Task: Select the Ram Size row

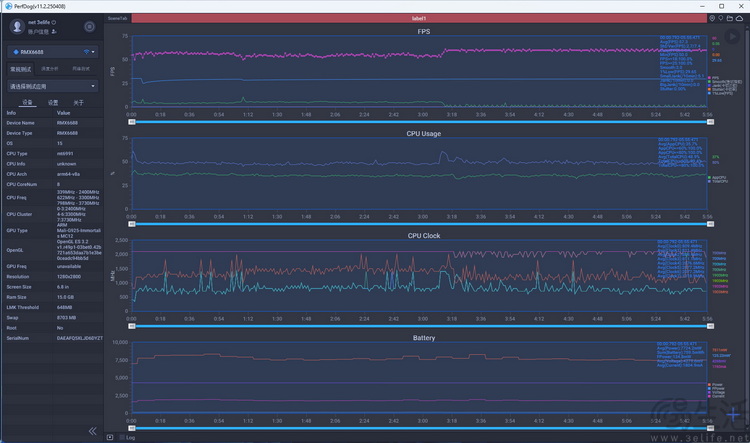Action: pos(54,297)
